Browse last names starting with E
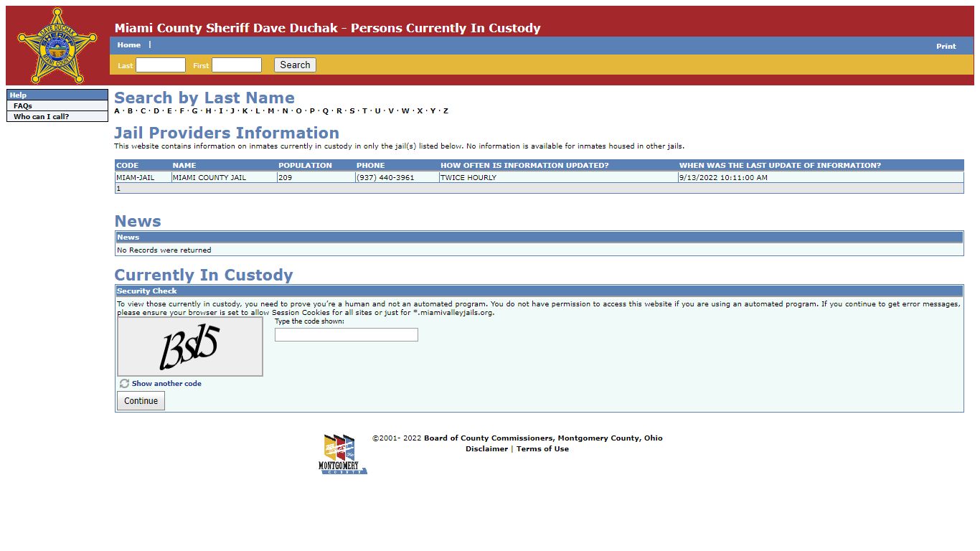980x551 pixels. pyautogui.click(x=169, y=111)
